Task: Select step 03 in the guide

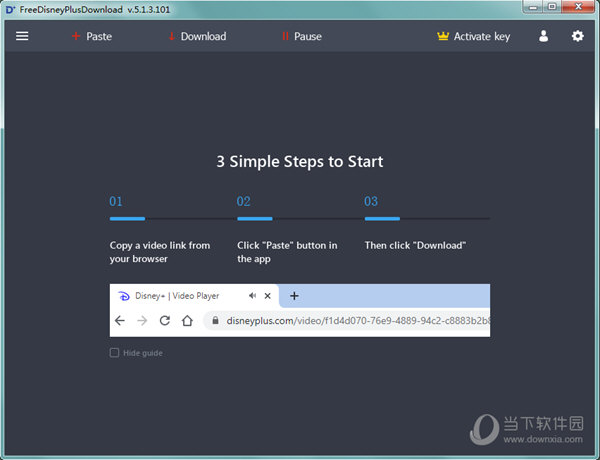Action: tap(371, 201)
